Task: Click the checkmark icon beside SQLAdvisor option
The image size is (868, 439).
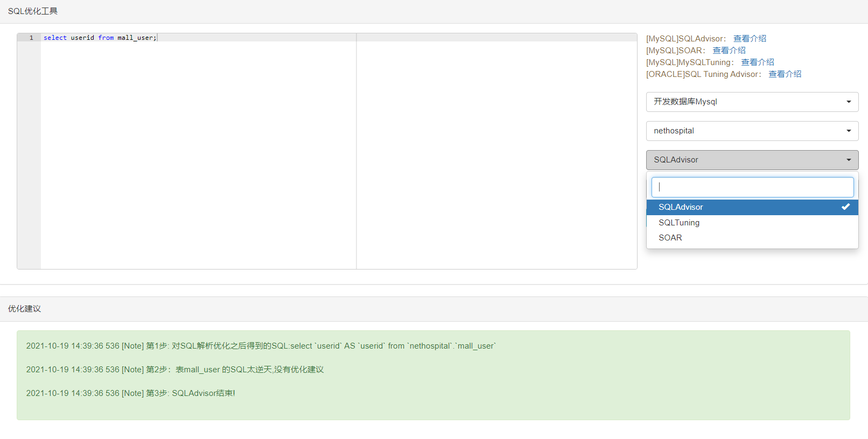Action: click(x=845, y=207)
